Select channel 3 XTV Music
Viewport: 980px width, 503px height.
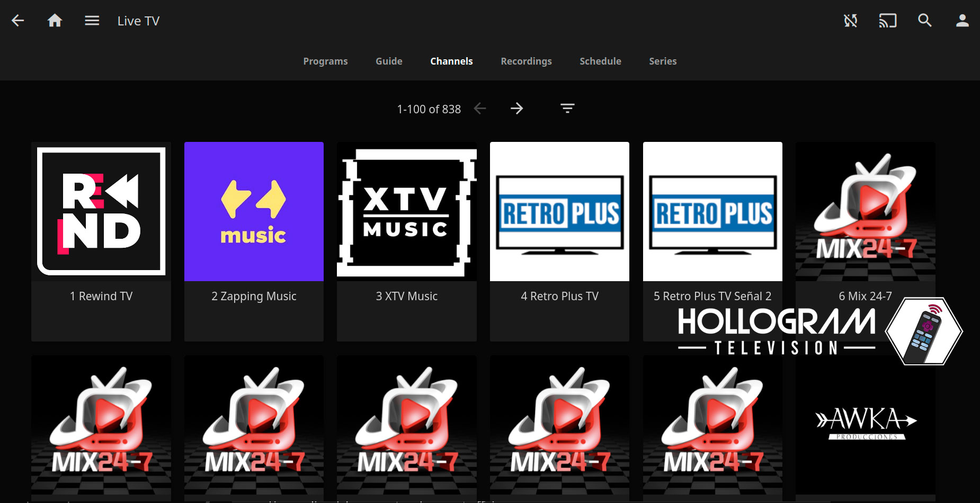406,211
